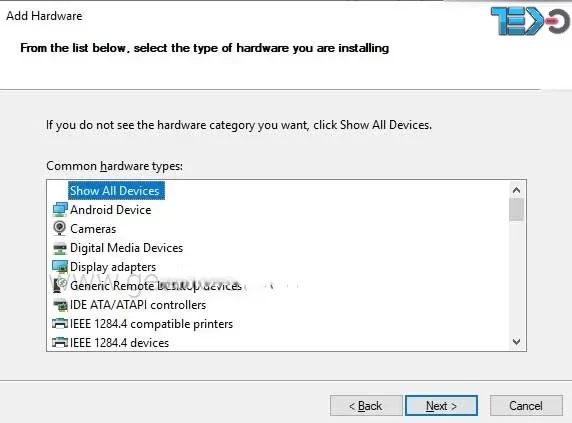
Task: Click the TED logo in the corner
Action: coord(530,21)
